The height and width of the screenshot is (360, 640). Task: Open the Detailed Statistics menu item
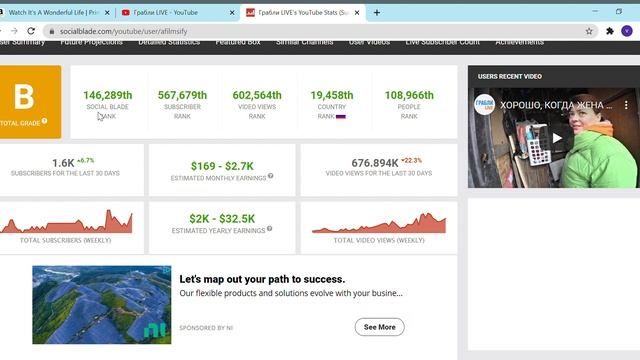(169, 42)
